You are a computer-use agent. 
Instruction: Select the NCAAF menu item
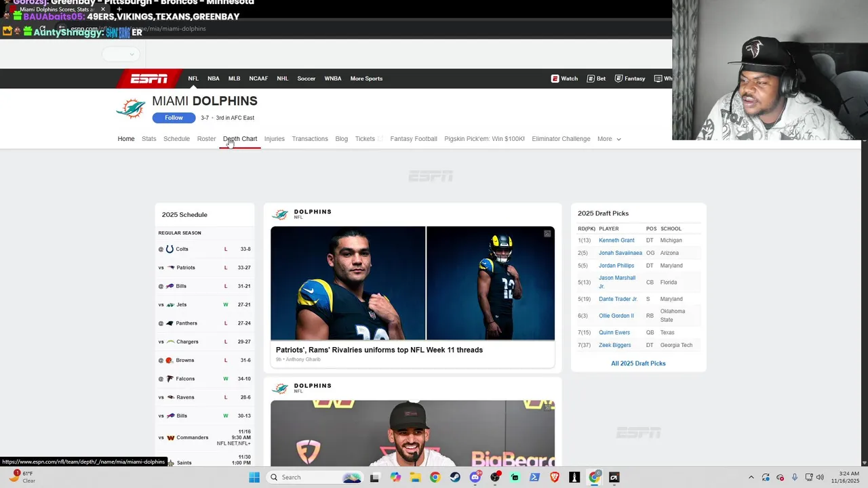click(x=258, y=79)
